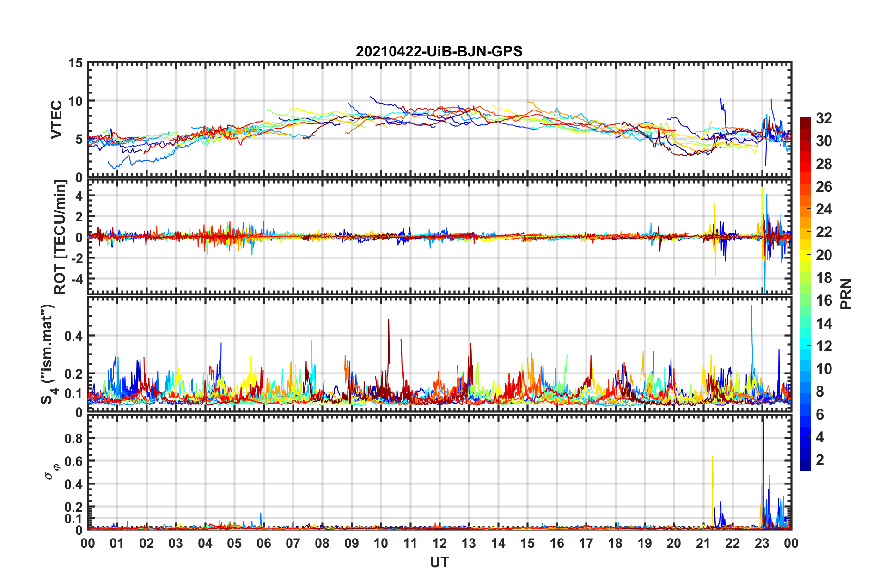Image resolution: width=879 pixels, height=588 pixels.
Task: Click UT axis tick label 23
Action: pos(762,543)
